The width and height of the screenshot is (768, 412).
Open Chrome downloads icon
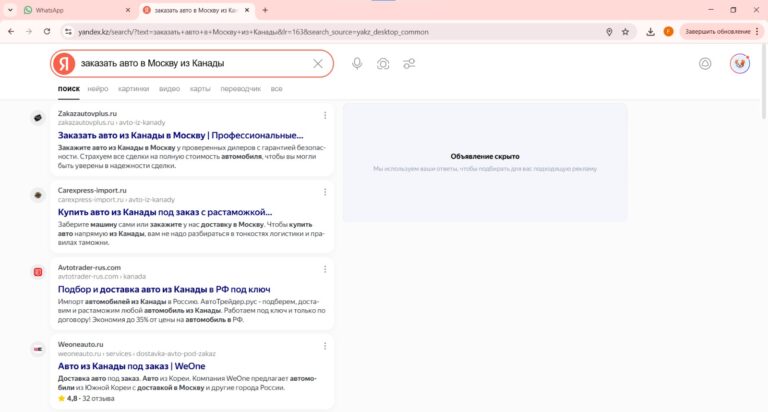click(x=651, y=31)
